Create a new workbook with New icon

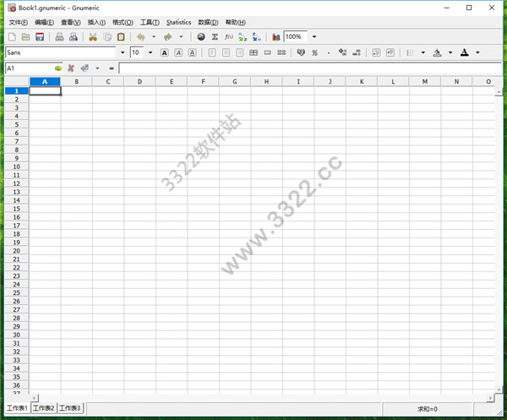click(x=12, y=37)
